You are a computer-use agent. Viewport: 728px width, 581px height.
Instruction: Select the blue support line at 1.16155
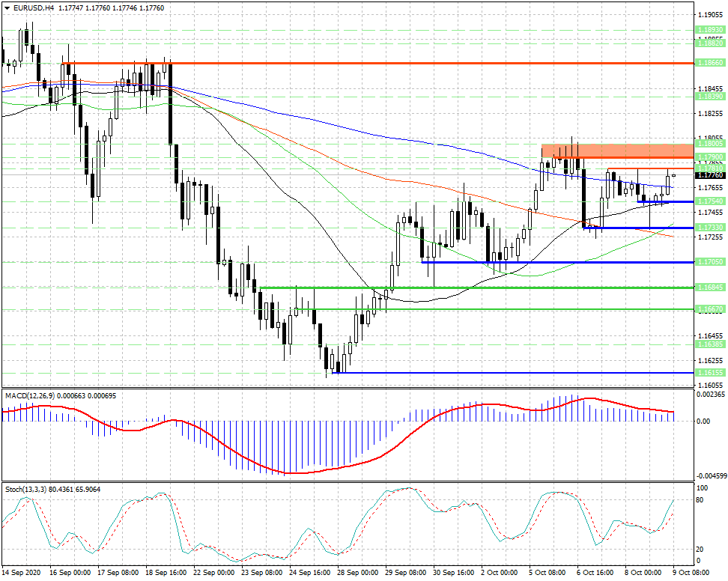click(513, 373)
